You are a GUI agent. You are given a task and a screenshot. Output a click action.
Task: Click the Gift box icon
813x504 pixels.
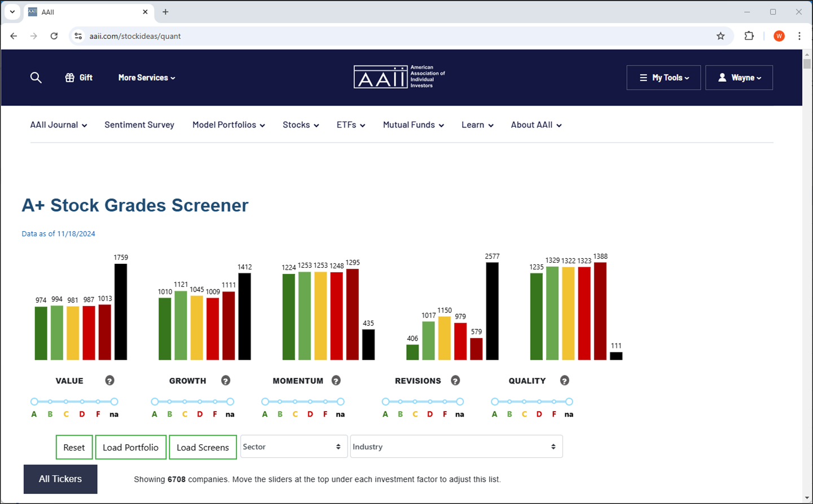click(70, 78)
